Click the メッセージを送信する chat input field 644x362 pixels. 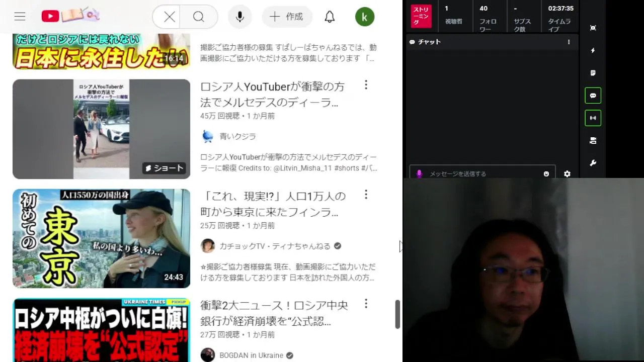click(482, 173)
